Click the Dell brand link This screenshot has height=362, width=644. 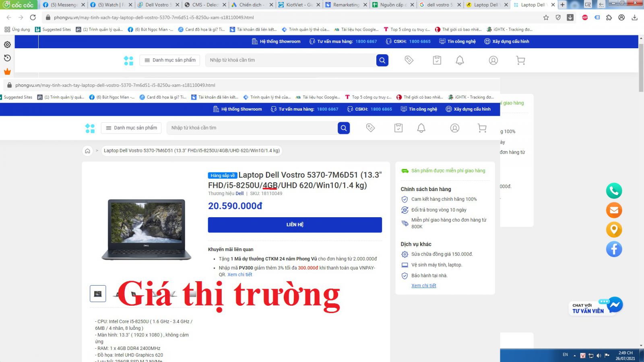[239, 193]
